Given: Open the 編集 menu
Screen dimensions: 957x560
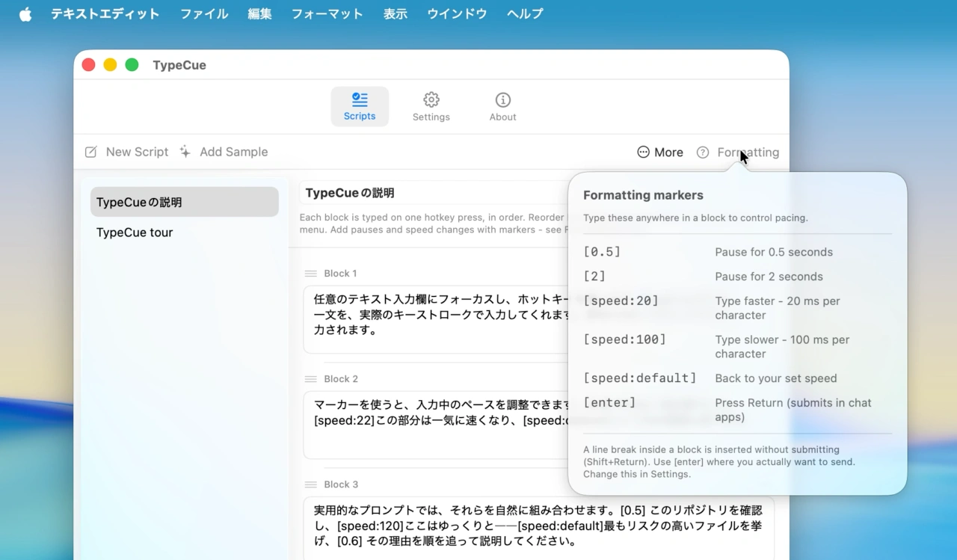Looking at the screenshot, I should point(259,14).
